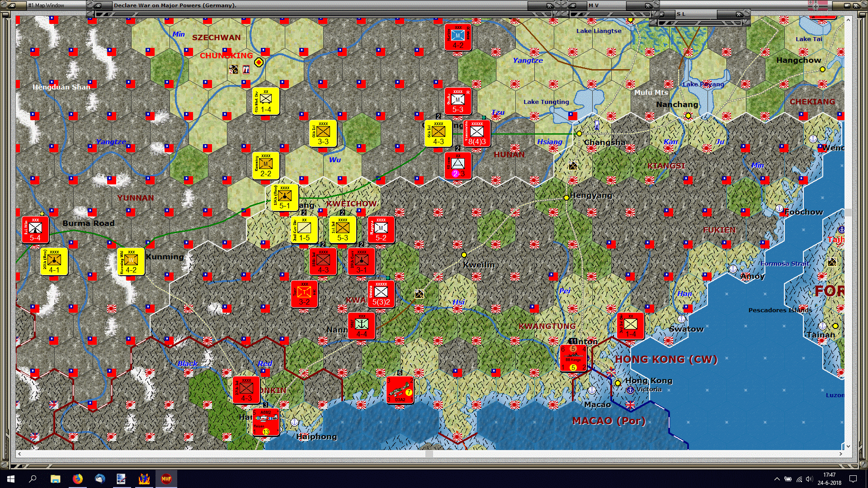Click the Burma Road label
This screenshot has height=488, width=868.
tap(89, 223)
